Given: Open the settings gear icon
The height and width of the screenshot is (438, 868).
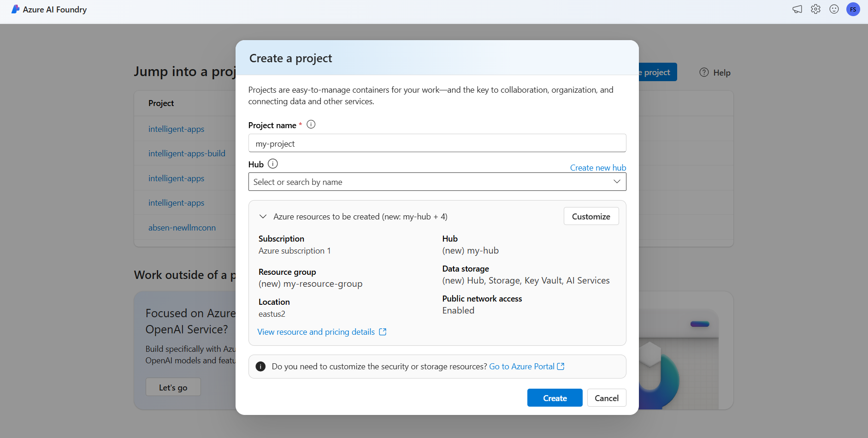Looking at the screenshot, I should tap(815, 9).
